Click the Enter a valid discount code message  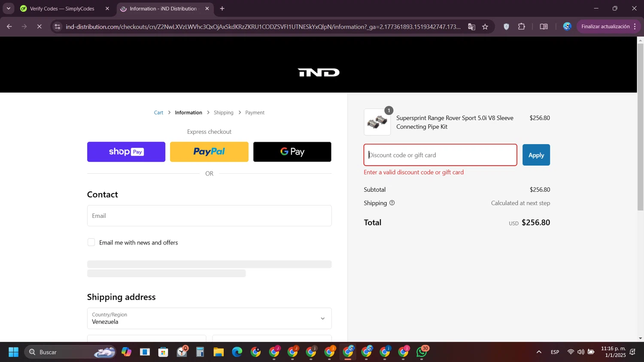[414, 172]
